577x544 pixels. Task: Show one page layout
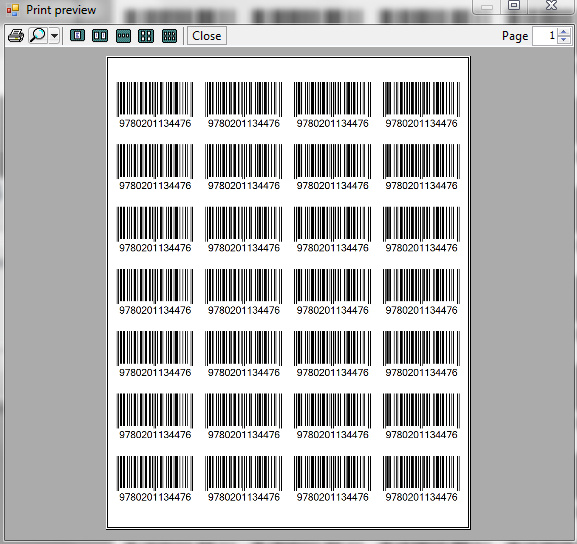(77, 36)
